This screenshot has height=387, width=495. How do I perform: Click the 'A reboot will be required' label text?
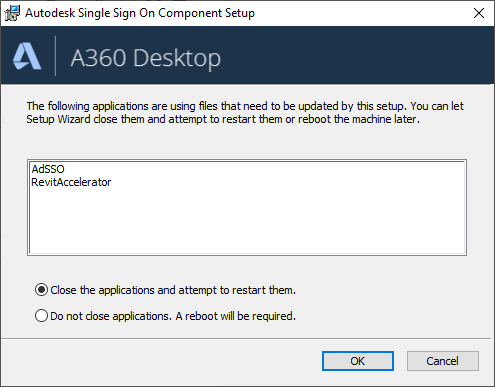pyautogui.click(x=235, y=316)
